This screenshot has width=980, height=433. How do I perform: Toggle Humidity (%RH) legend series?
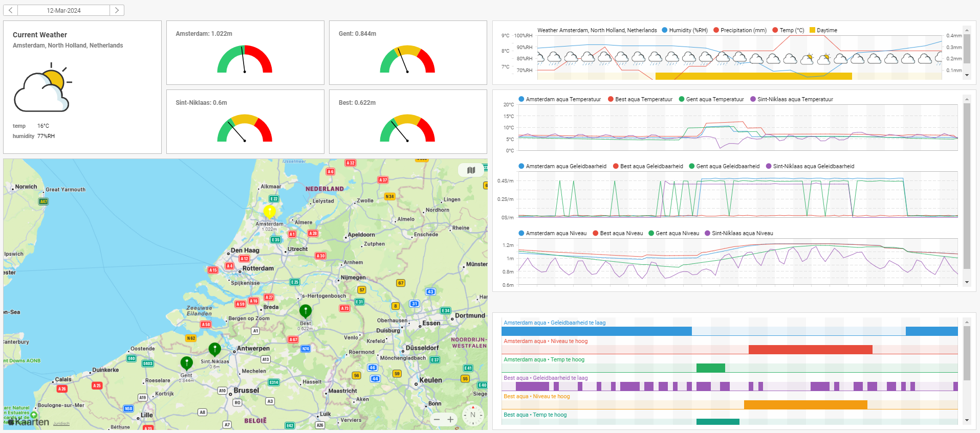coord(685,30)
